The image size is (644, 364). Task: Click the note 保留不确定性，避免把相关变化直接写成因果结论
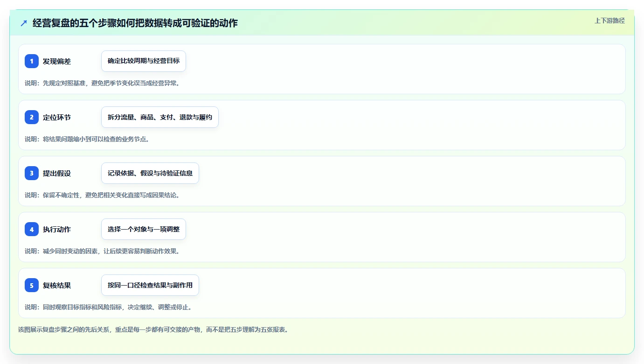tap(111, 195)
